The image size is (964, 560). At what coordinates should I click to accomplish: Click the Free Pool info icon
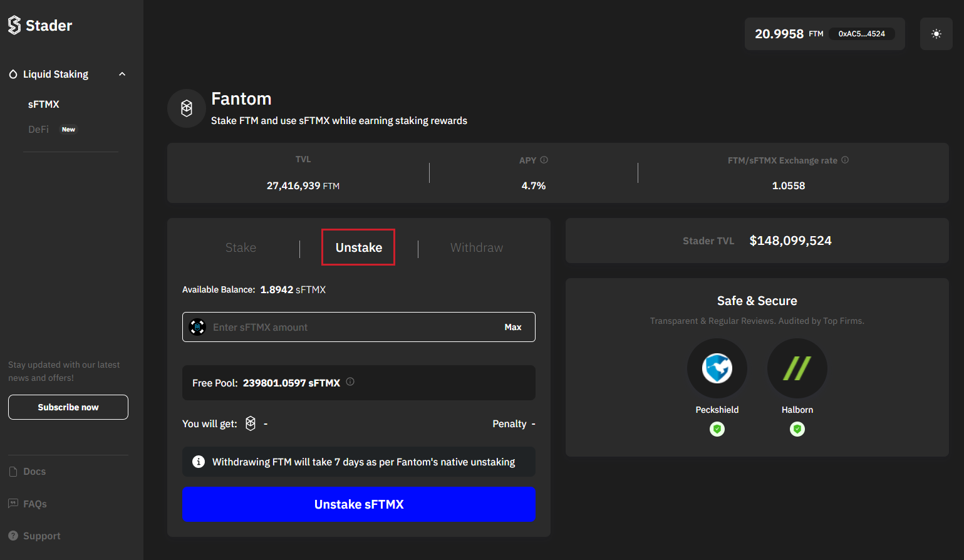point(350,381)
